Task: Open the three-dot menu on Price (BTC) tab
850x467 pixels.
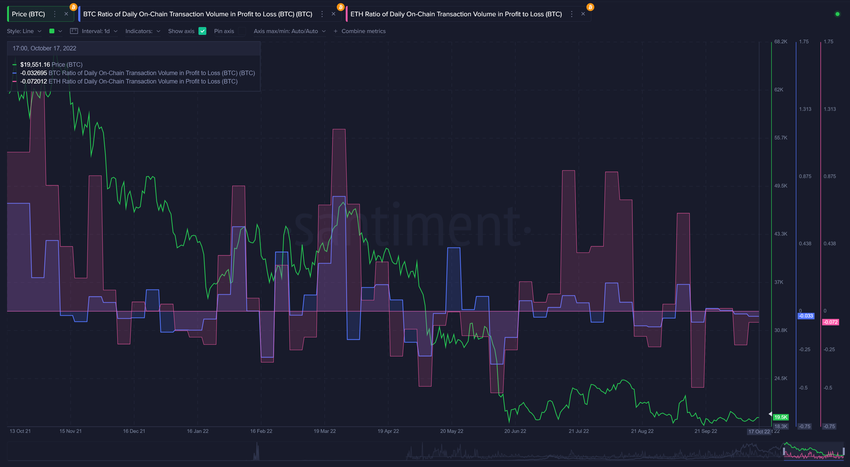Action: coord(54,16)
